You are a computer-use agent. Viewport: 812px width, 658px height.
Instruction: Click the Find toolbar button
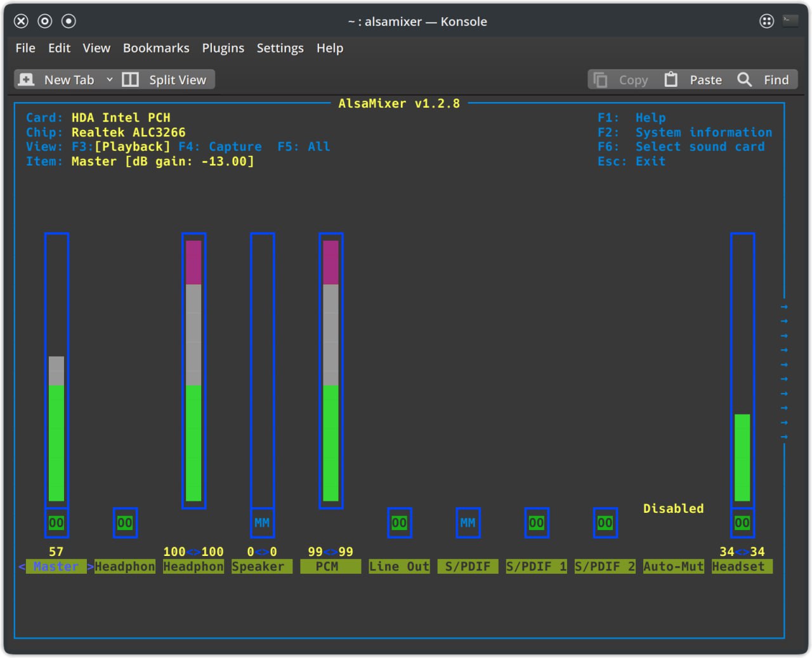(x=763, y=80)
